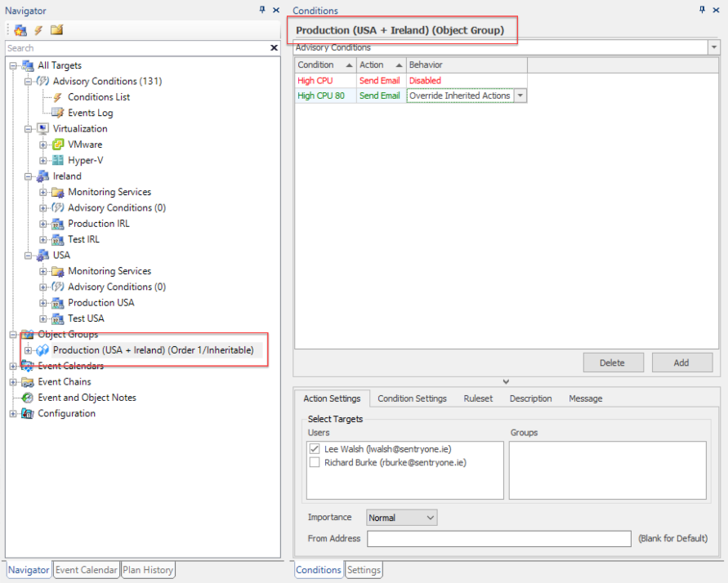Viewport: 728px width, 583px height.
Task: Open the Override Inherited Actions dropdown
Action: click(520, 95)
